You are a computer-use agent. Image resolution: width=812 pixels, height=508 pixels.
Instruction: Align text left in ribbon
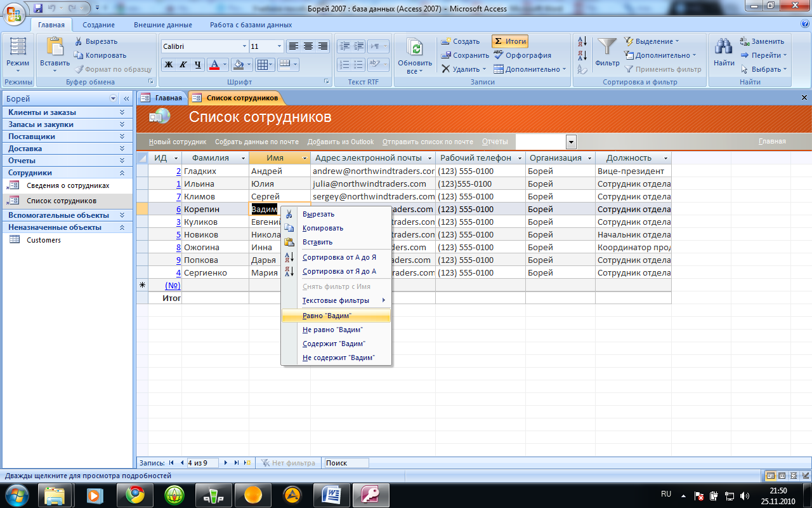(x=293, y=46)
